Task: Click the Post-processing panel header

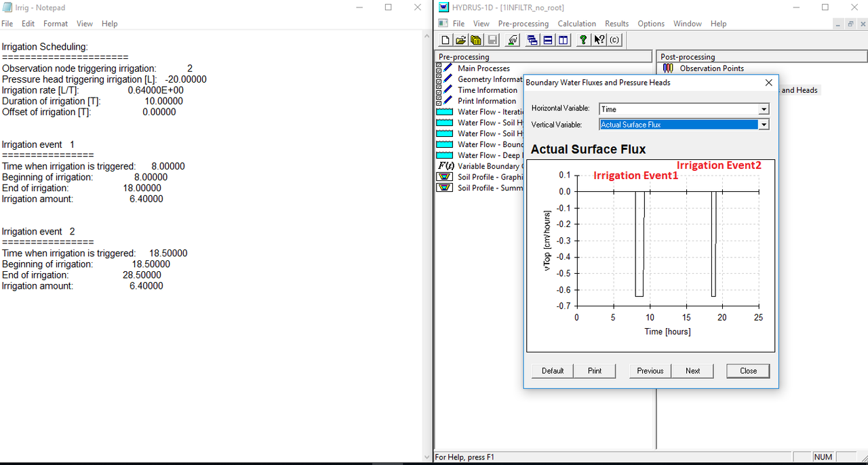Action: [x=762, y=57]
